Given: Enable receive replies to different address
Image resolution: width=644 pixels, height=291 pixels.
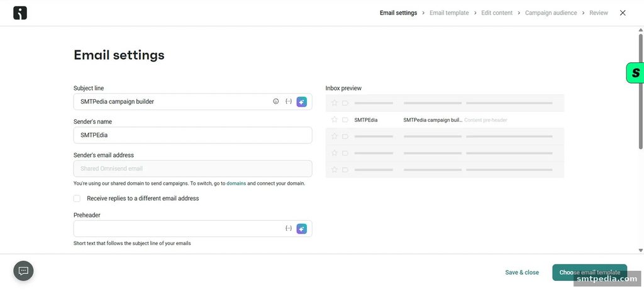Looking at the screenshot, I should 77,198.
